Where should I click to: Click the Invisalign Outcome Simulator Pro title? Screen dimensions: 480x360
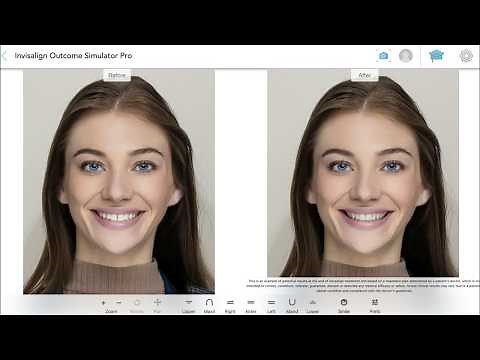pyautogui.click(x=73, y=56)
